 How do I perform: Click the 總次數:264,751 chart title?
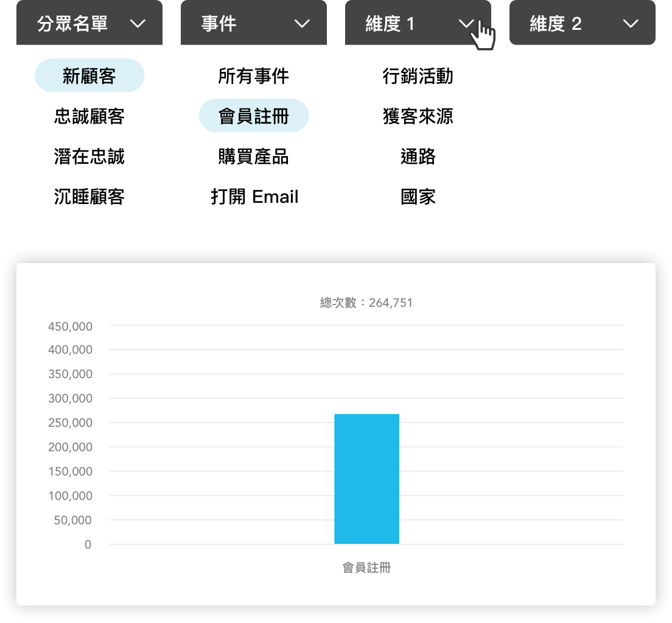pos(366,303)
